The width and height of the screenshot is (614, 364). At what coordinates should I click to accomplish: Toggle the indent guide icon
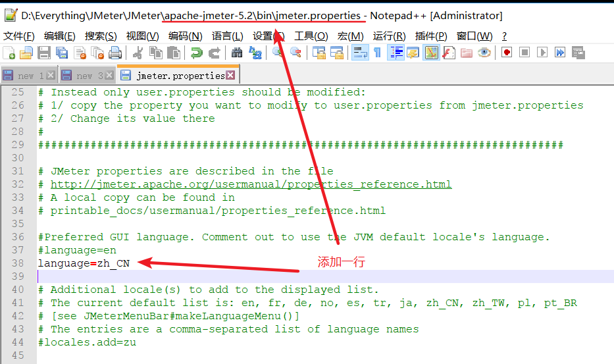(396, 53)
